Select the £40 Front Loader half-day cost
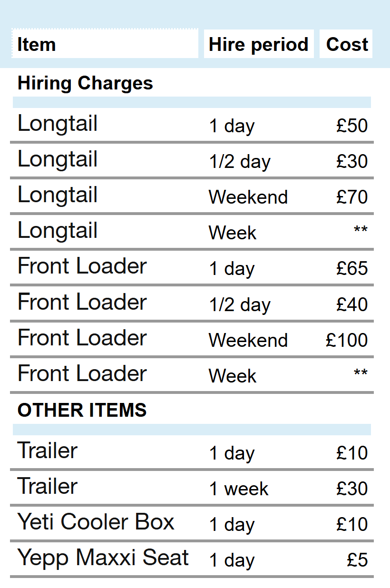390x588 pixels. (352, 304)
